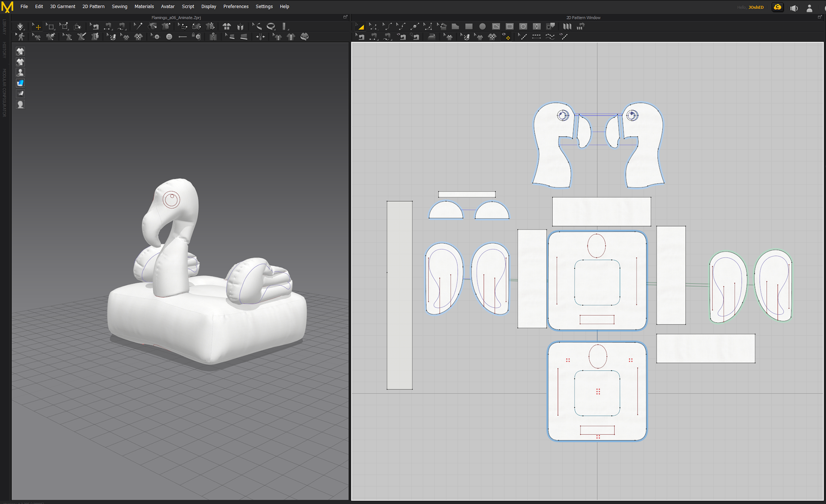Open the Sewing menu
This screenshot has height=504, width=826.
coord(119,6)
